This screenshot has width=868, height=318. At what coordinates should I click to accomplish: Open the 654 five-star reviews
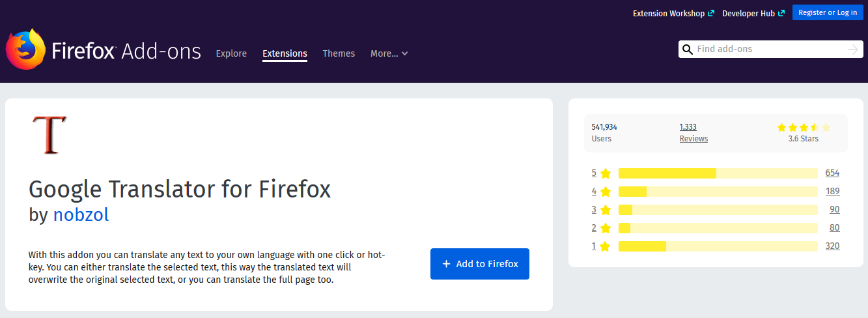(x=832, y=173)
